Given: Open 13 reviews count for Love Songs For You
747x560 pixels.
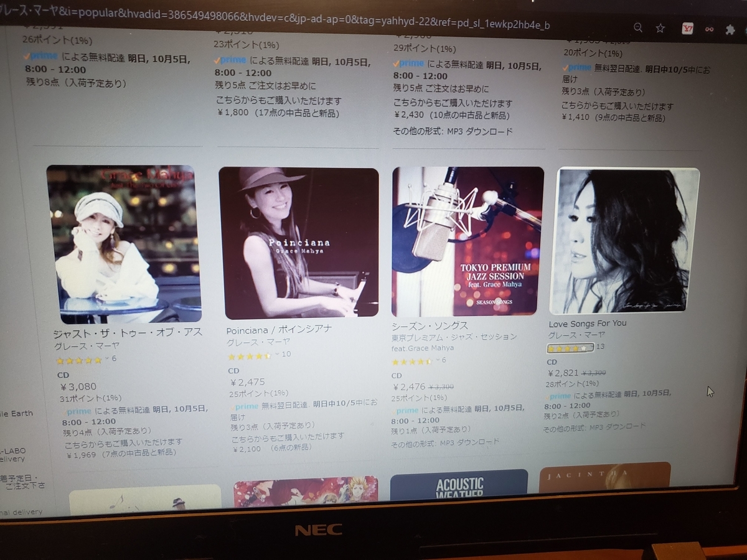Looking at the screenshot, I should click(x=601, y=347).
